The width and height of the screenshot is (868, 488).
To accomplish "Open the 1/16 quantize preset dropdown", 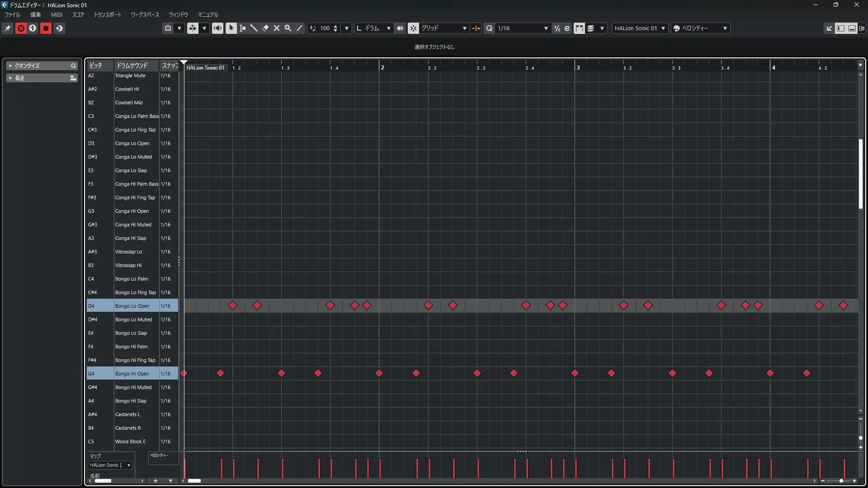I will (x=546, y=28).
